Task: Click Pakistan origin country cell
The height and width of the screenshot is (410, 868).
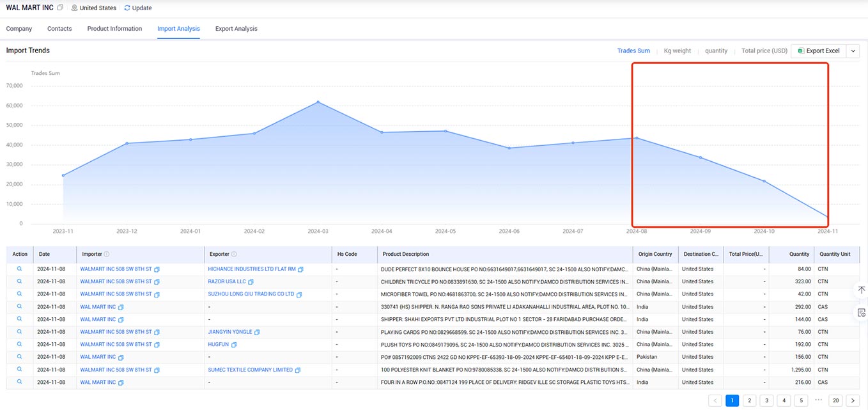Action: (x=647, y=357)
